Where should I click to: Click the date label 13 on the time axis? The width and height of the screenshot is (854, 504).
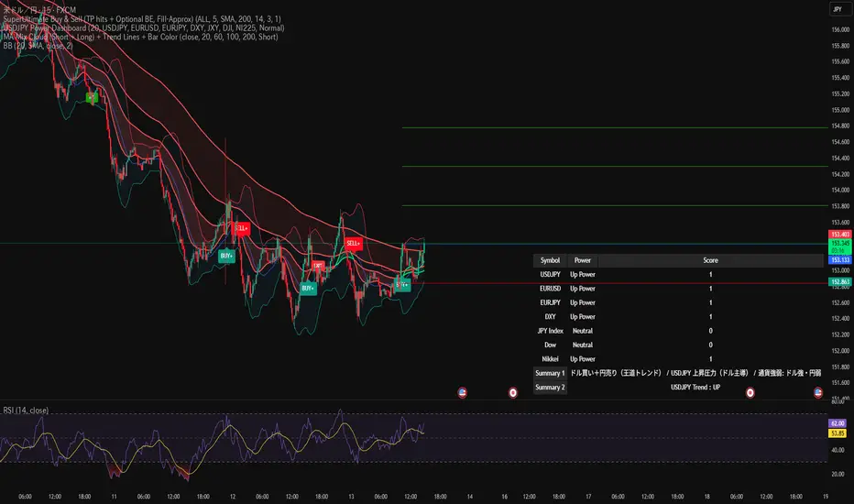tap(351, 497)
